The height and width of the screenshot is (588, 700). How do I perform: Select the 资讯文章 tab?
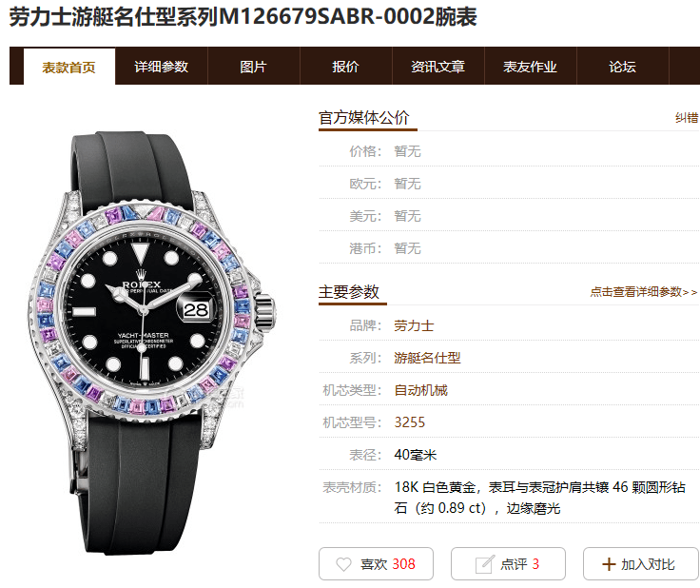437,67
